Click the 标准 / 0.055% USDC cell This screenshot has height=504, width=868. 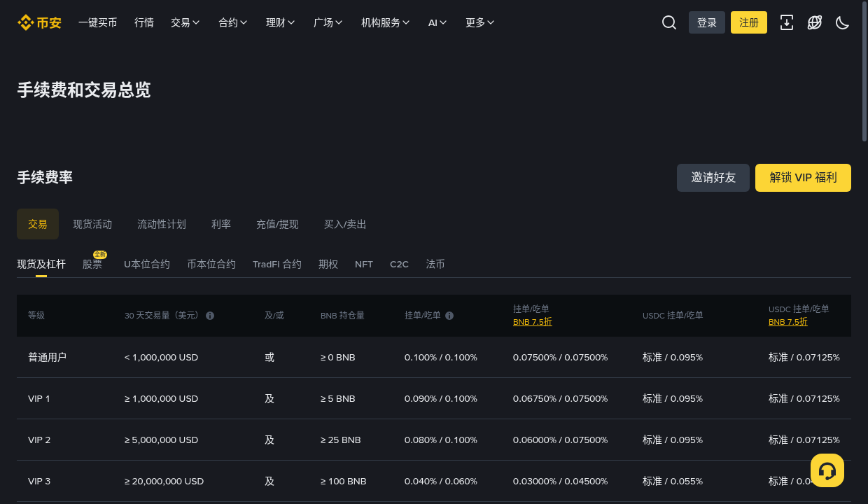click(x=673, y=481)
